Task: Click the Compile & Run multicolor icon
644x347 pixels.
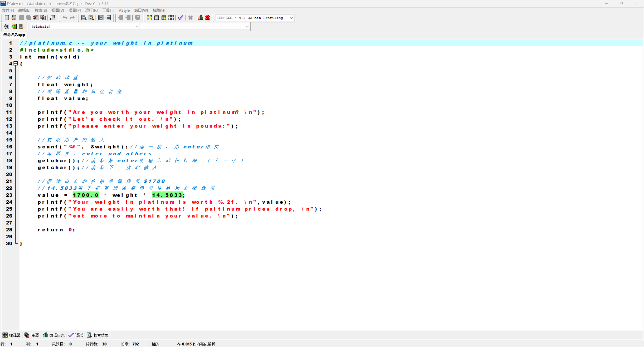Action: click(164, 18)
